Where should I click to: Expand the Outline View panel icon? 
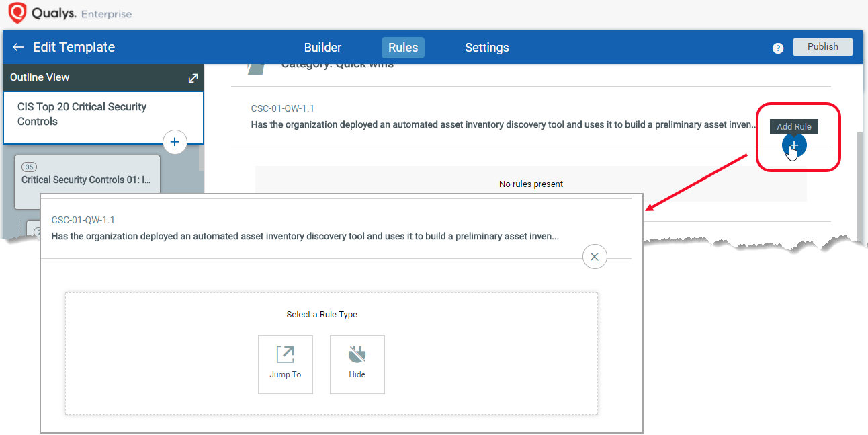[x=193, y=78]
